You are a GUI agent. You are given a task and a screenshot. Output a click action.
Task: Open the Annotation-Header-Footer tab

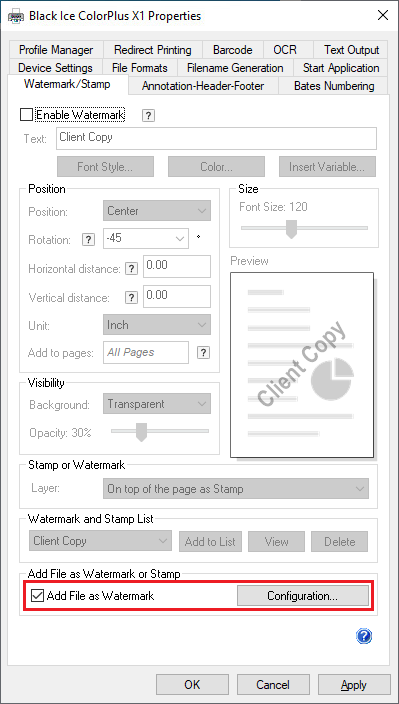point(203,86)
